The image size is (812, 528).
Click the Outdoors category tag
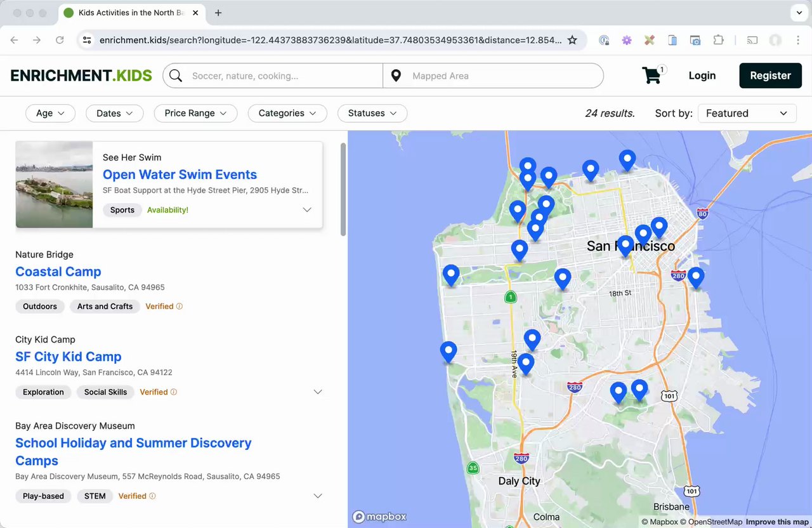pyautogui.click(x=40, y=307)
